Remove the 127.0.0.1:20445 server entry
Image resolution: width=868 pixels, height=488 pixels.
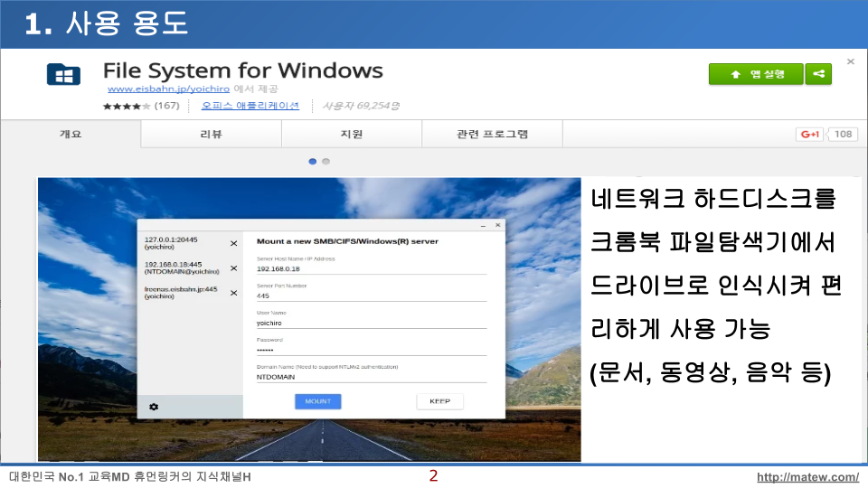[233, 243]
